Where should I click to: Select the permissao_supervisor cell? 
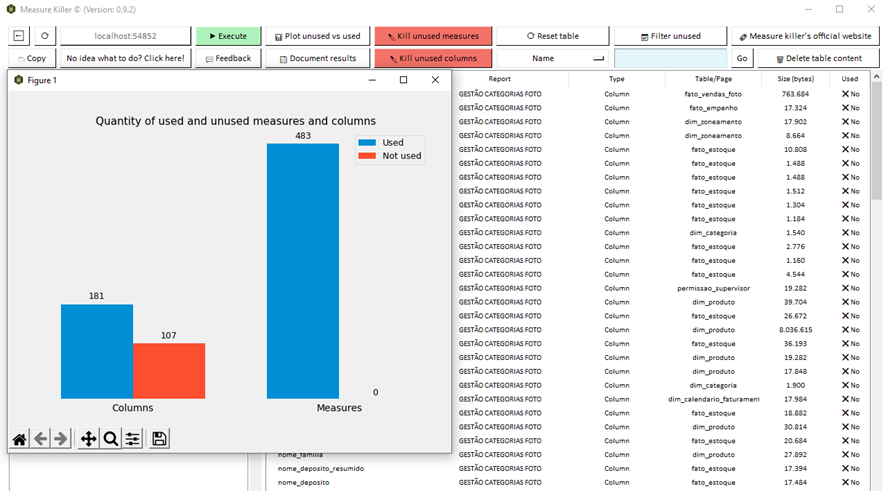tap(713, 288)
